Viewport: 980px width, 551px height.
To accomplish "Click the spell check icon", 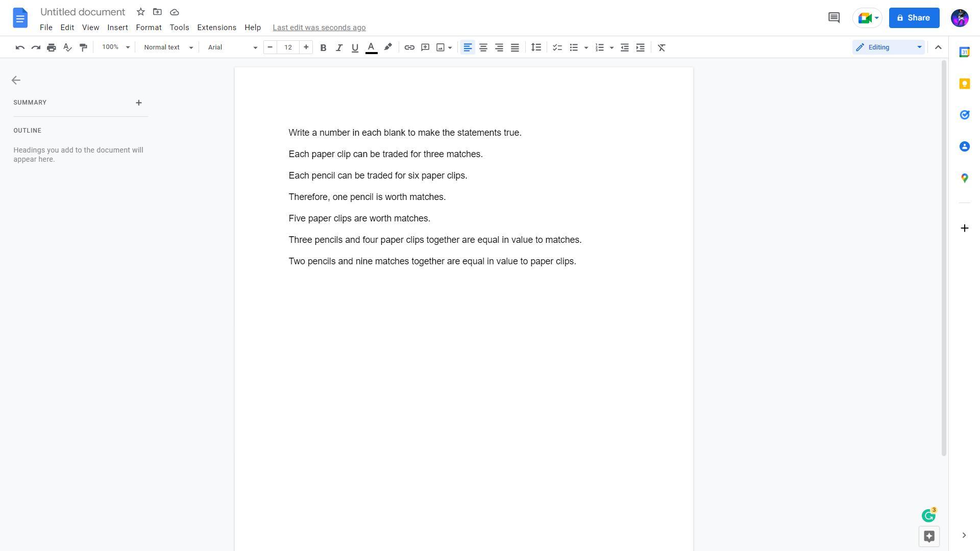I will (x=67, y=47).
